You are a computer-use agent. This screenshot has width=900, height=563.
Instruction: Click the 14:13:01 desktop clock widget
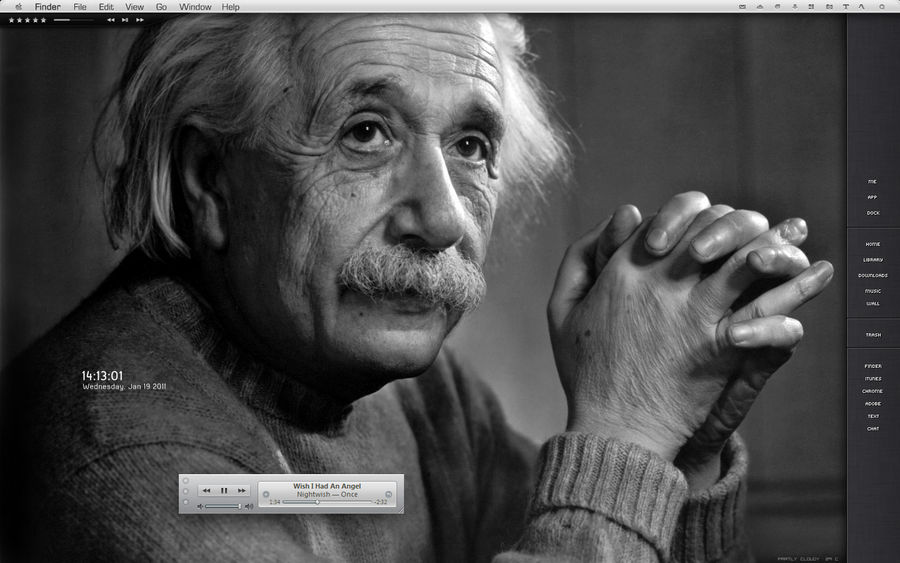(x=102, y=376)
